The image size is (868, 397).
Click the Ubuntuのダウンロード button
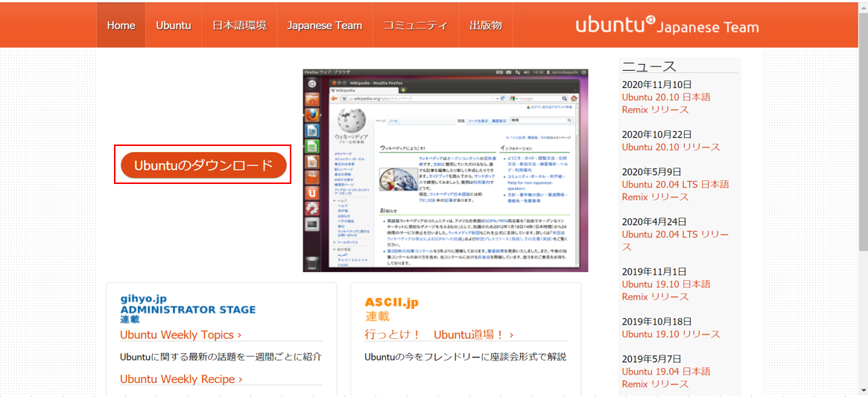(203, 165)
